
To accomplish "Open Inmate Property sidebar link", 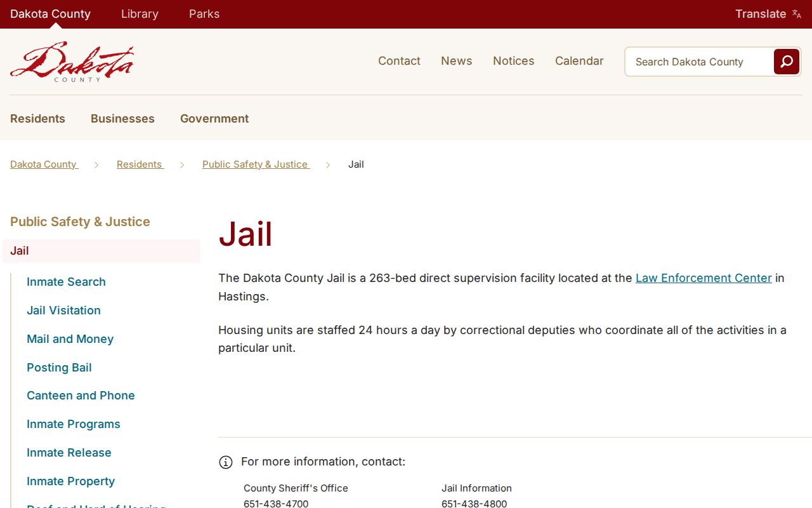I will (70, 481).
